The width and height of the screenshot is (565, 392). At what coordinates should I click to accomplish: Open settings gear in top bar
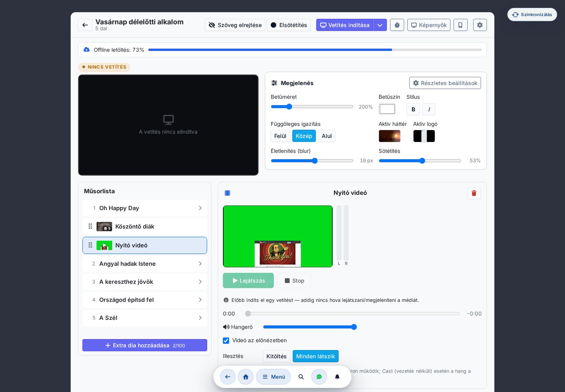(480, 25)
